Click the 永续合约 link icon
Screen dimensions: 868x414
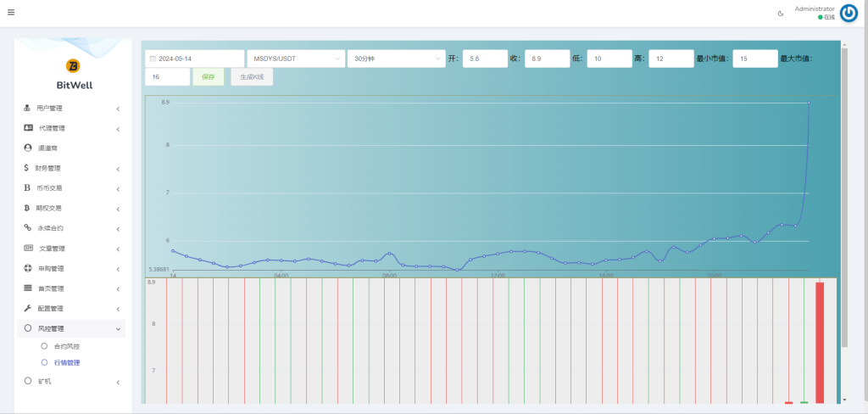pos(27,228)
